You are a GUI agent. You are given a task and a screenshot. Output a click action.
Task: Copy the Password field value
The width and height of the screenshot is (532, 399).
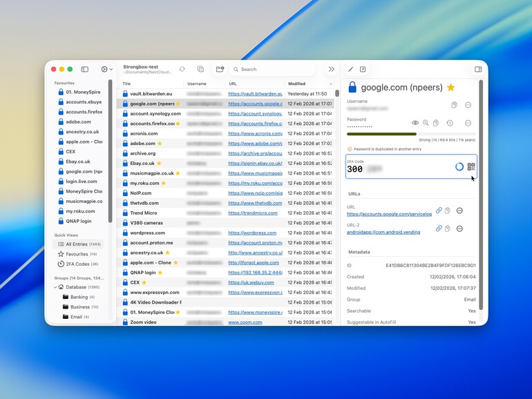click(436, 123)
